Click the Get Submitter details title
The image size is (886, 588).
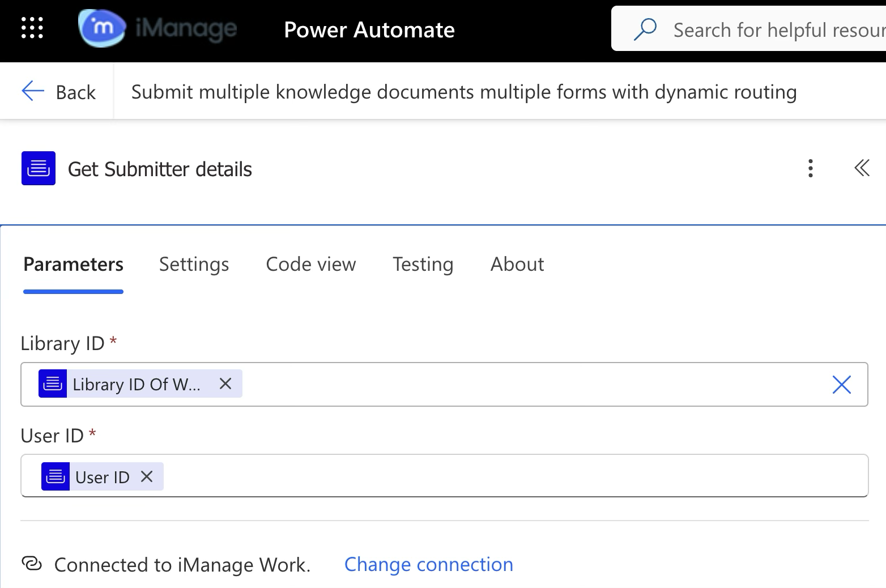pos(160,169)
